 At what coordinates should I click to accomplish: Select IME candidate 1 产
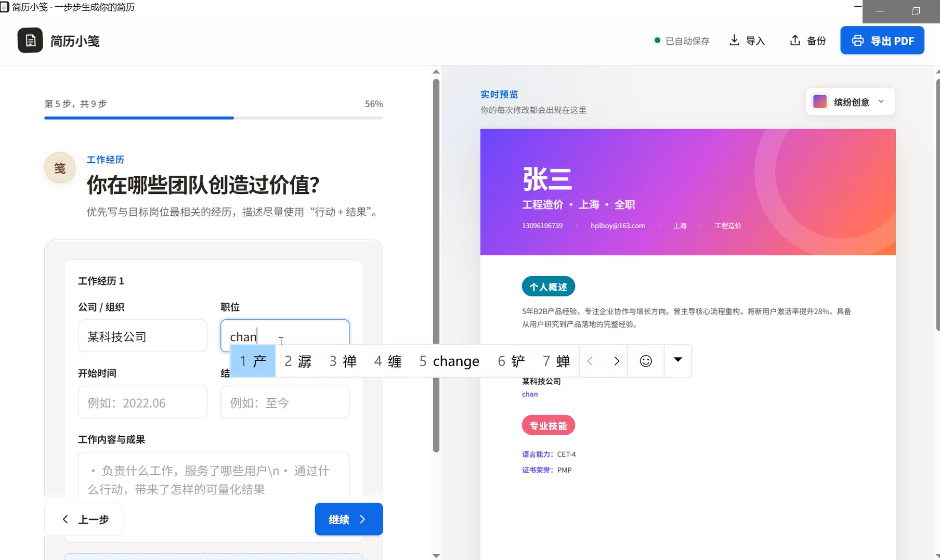click(x=253, y=361)
